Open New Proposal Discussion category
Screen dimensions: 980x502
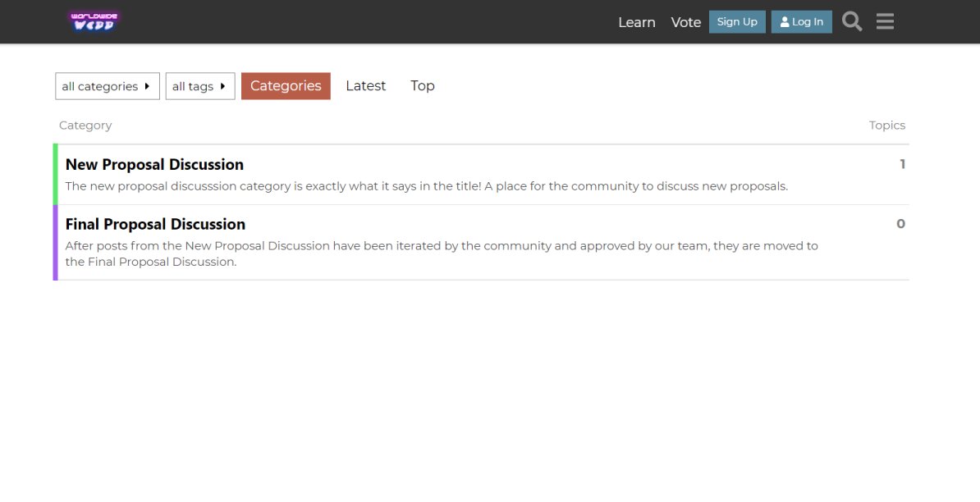tap(154, 164)
